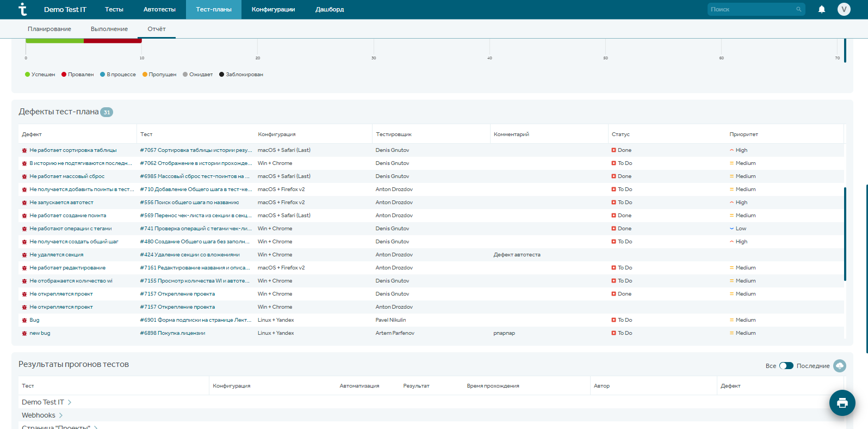
Task: Open Конфигурации top menu
Action: pyautogui.click(x=273, y=9)
